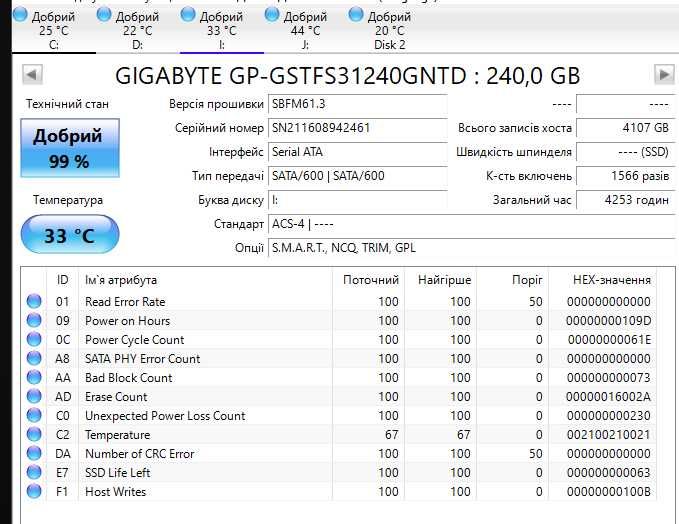Click status icon of Power Cycle Count row

[x=34, y=339]
